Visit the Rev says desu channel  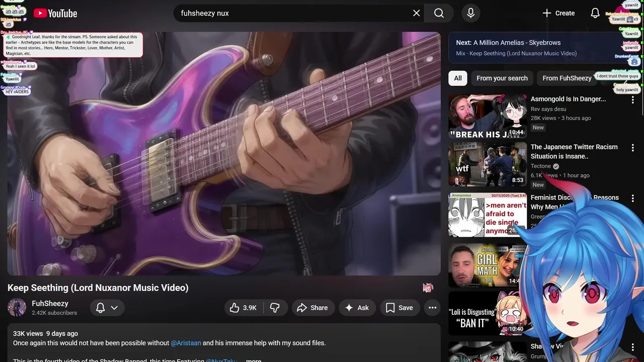click(x=548, y=109)
